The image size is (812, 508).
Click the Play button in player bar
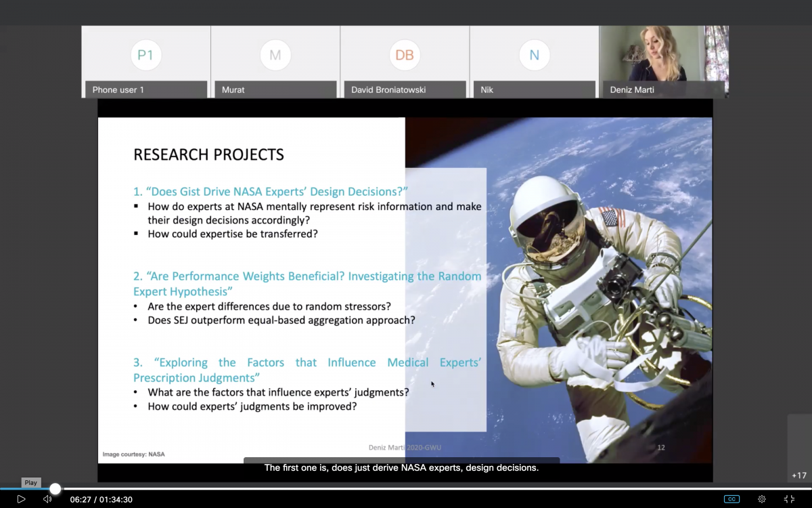point(21,499)
